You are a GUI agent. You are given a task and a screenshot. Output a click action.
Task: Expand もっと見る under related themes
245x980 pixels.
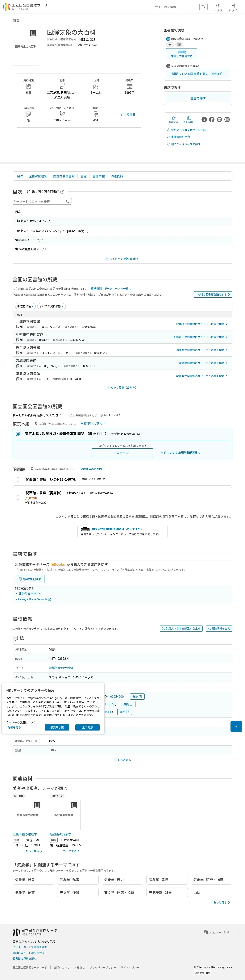pyautogui.click(x=221, y=902)
